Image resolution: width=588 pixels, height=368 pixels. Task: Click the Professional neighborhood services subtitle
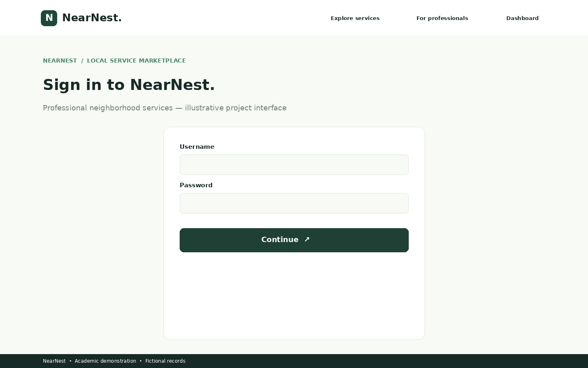pos(165,108)
